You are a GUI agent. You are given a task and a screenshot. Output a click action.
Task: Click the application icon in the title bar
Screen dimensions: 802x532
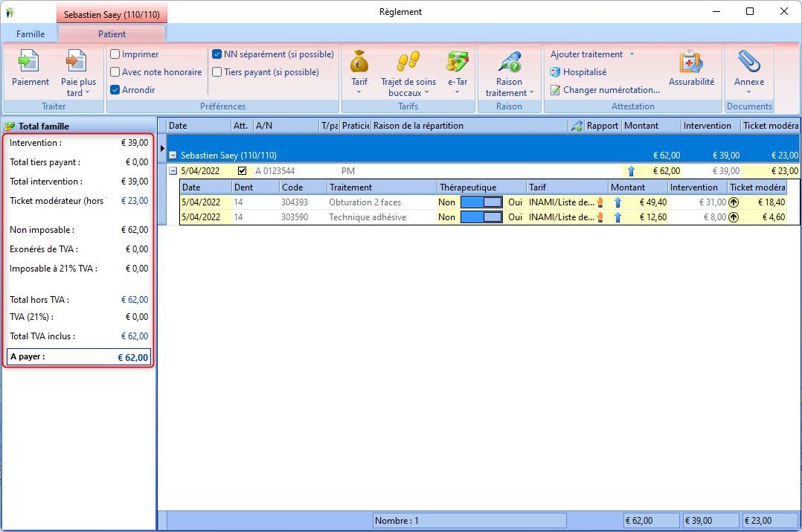click(x=9, y=13)
